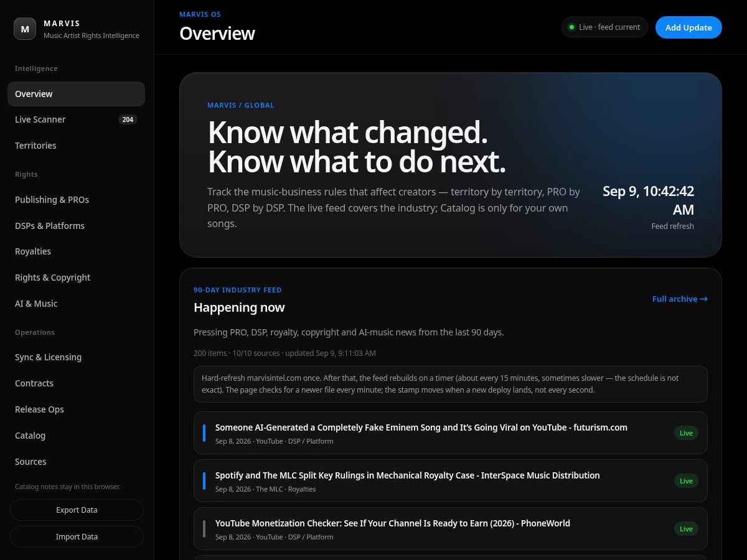Click the "200 items · 10/10 sources" status line
Screen dimensions: 747x560
click(x=284, y=353)
